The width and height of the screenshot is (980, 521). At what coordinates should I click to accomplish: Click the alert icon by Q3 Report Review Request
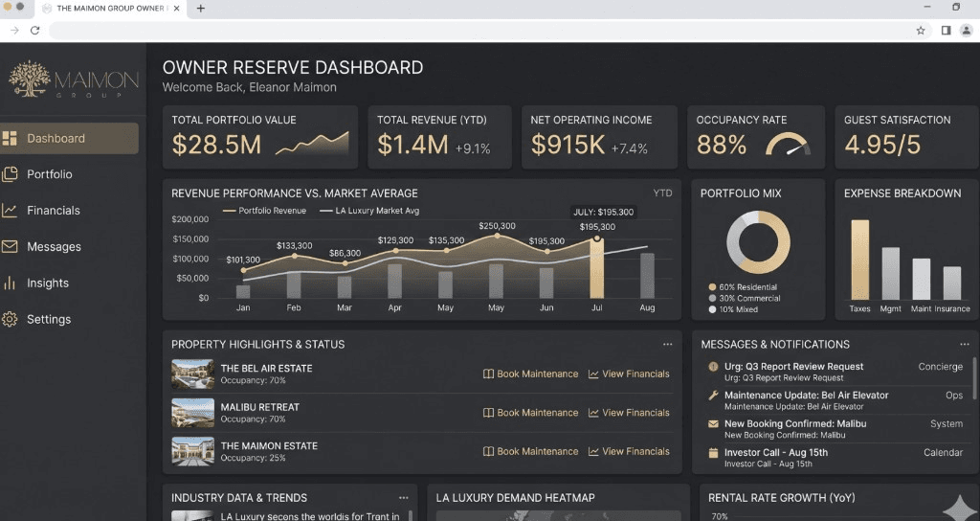point(713,367)
